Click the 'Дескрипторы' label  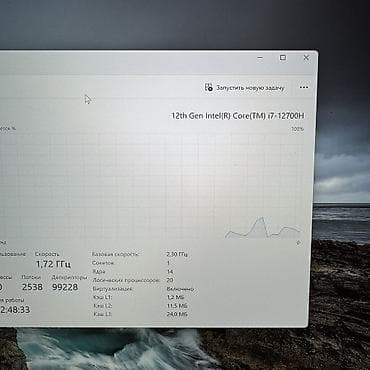[69, 277]
